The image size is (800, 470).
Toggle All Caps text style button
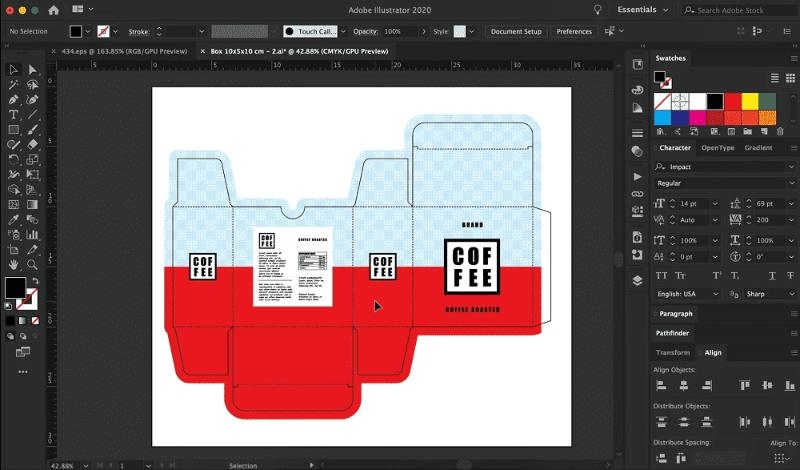(662, 274)
